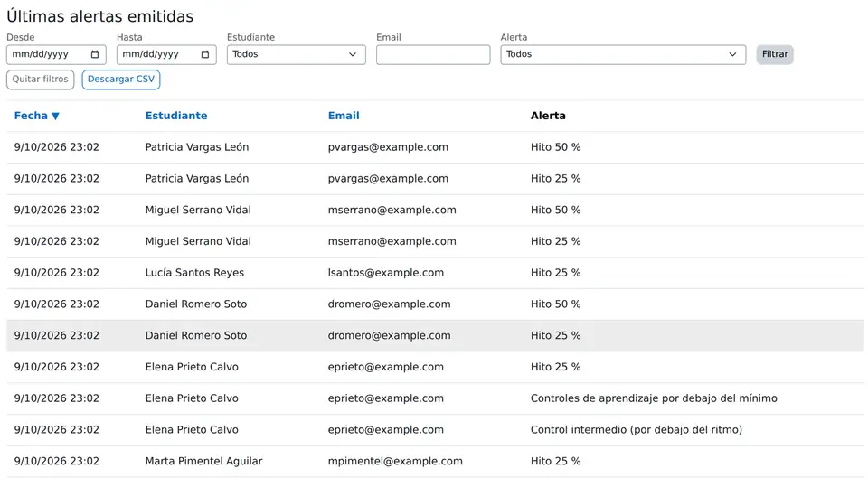868x487 pixels.
Task: Select 'Patricia Vargas León' in Hito 25 % row
Action: 197,179
